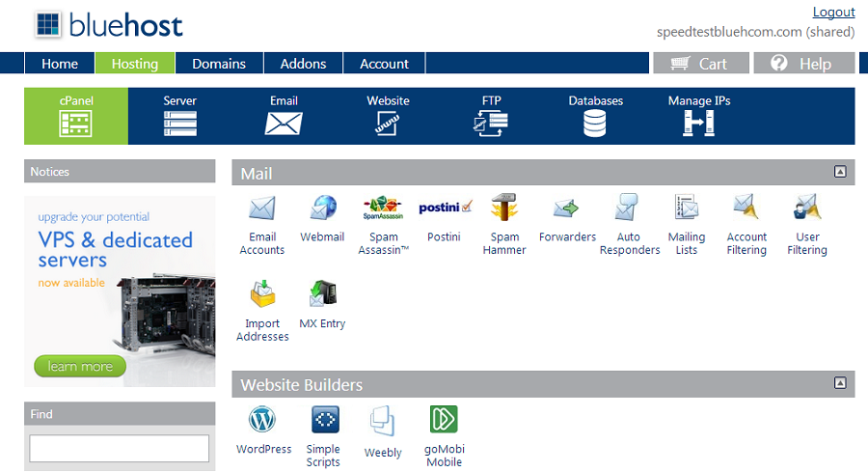
Task: Click into the Find search box
Action: click(119, 448)
